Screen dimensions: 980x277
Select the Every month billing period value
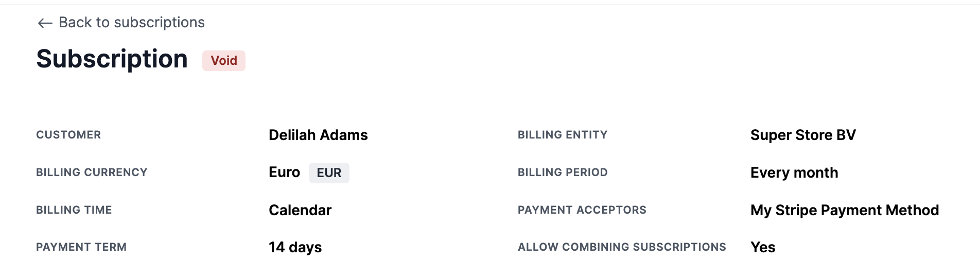(794, 172)
